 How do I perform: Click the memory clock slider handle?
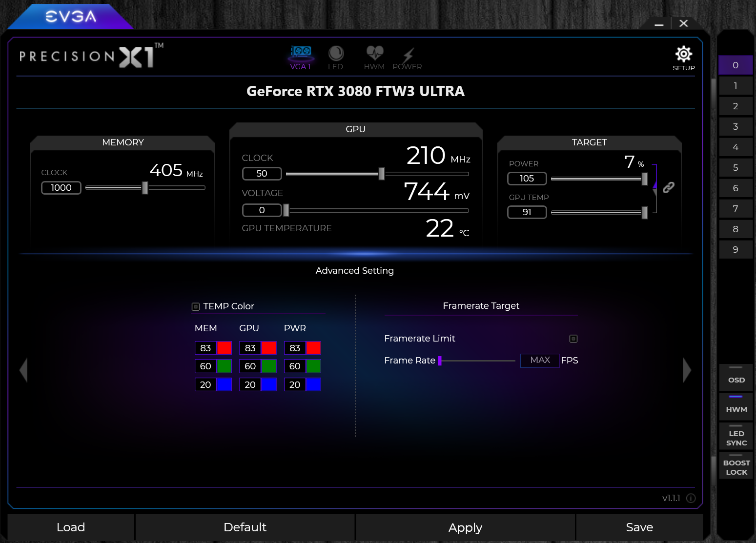[145, 187]
